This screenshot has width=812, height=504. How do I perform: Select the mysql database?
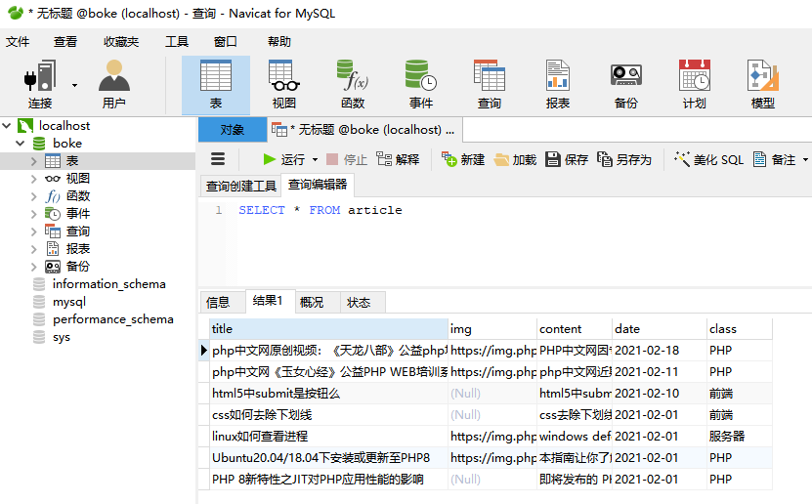68,302
